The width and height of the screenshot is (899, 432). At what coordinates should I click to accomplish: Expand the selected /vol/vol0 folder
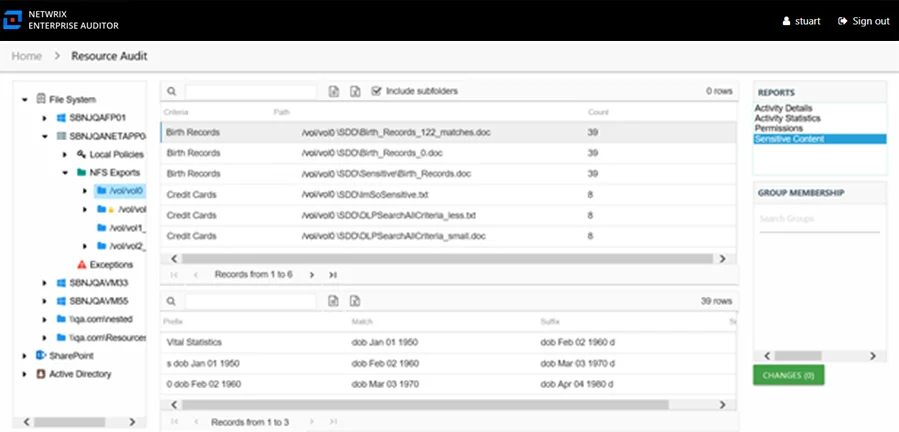[x=85, y=190]
